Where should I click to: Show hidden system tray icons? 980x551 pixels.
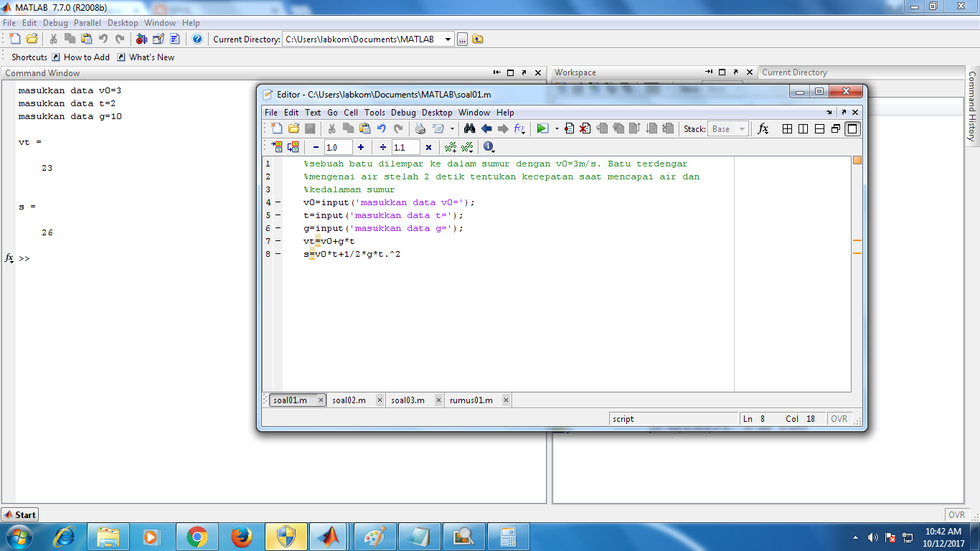point(855,537)
